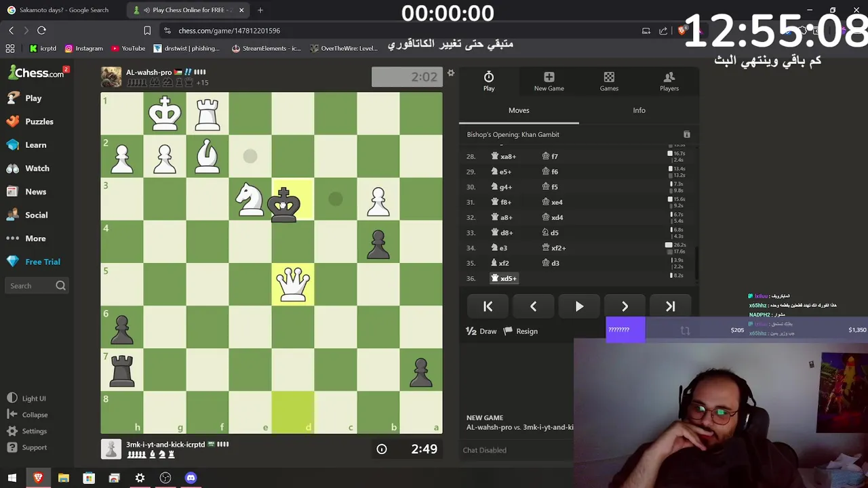Toggle the Light UI mode
This screenshot has width=868, height=488.
point(26,399)
